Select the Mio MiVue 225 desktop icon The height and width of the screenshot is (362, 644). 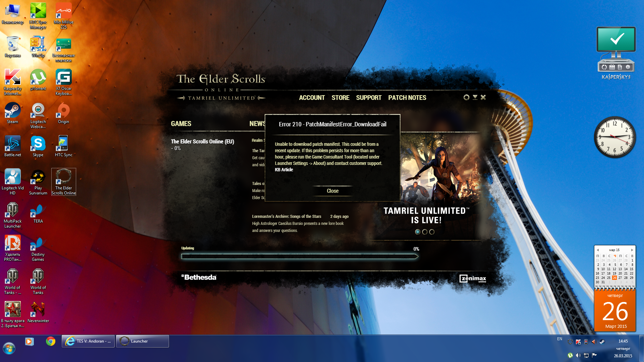[64, 16]
